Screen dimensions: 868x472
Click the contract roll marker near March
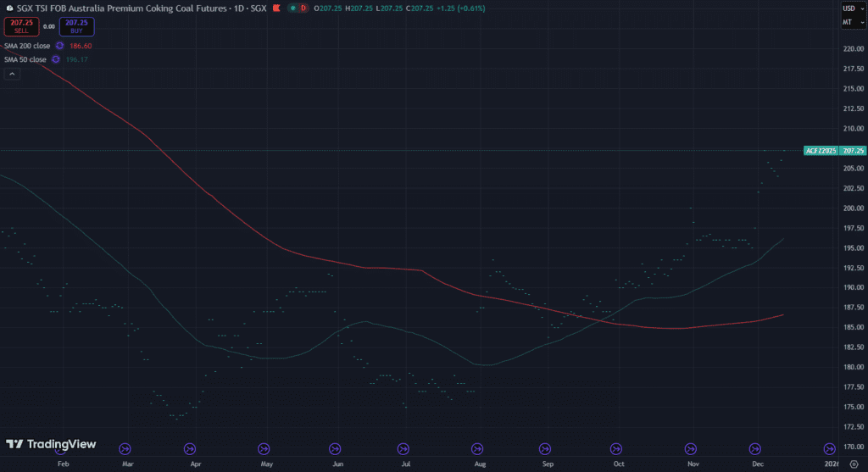click(x=125, y=448)
